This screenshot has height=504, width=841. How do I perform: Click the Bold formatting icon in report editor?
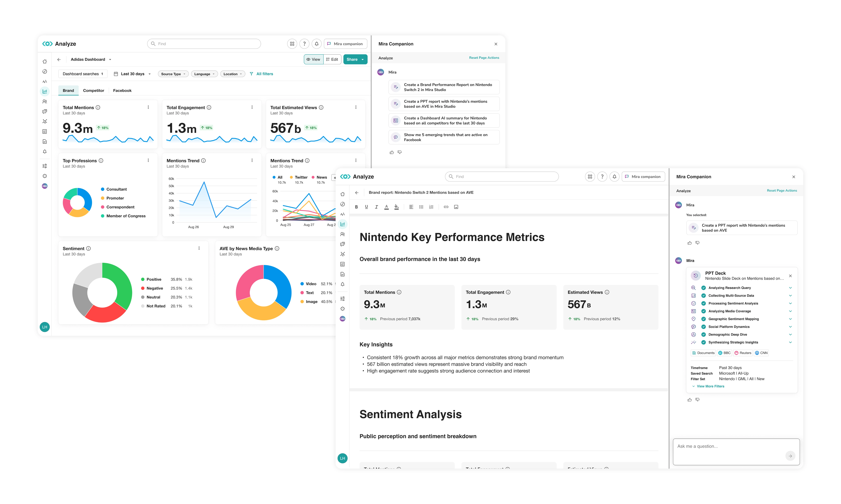point(356,207)
